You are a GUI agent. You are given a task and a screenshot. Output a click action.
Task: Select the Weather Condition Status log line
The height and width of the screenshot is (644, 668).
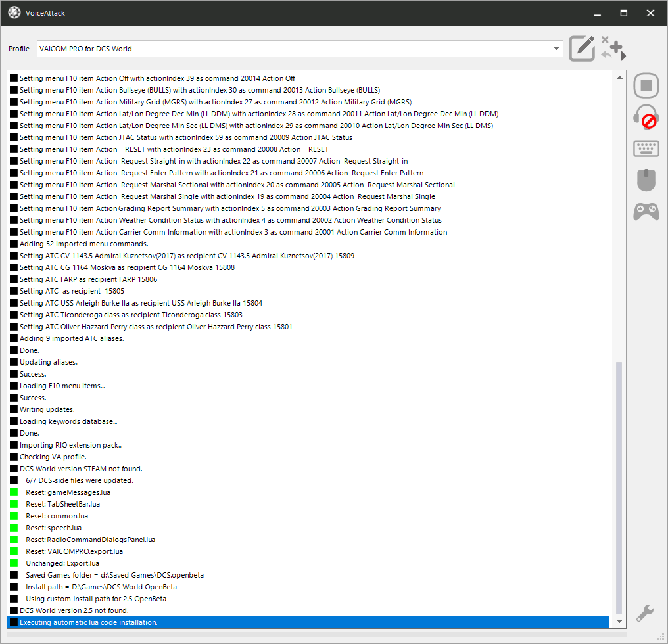click(308, 220)
